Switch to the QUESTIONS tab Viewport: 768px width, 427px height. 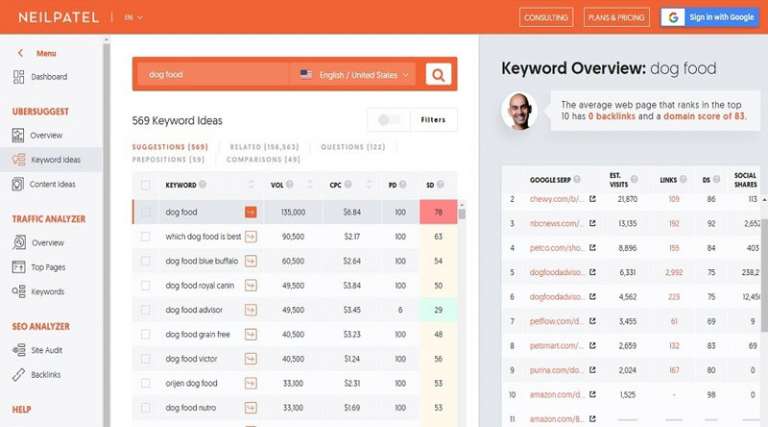[353, 147]
